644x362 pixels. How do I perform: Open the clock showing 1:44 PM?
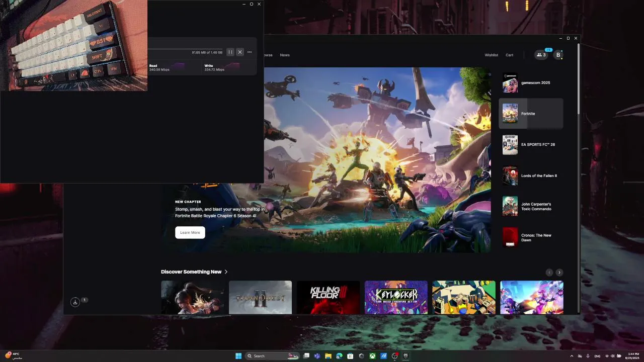point(633,356)
